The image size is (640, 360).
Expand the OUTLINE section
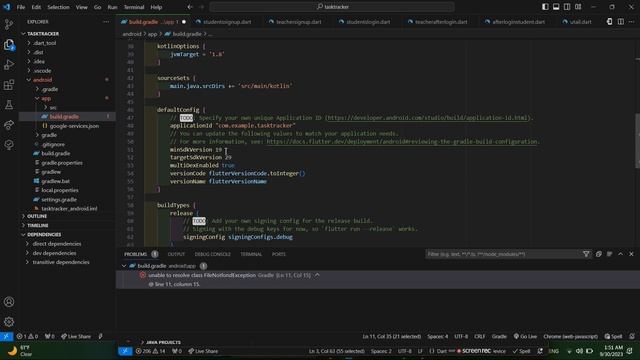(37, 216)
